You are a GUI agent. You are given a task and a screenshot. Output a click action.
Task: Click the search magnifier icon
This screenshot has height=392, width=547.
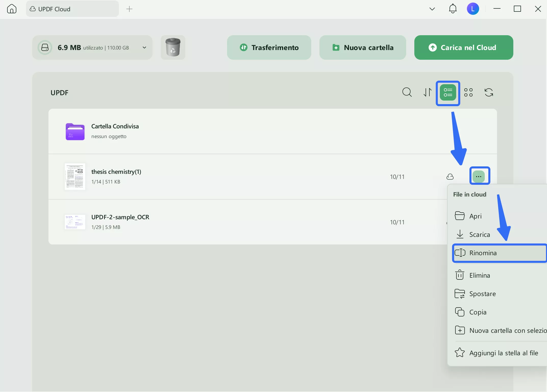(407, 92)
